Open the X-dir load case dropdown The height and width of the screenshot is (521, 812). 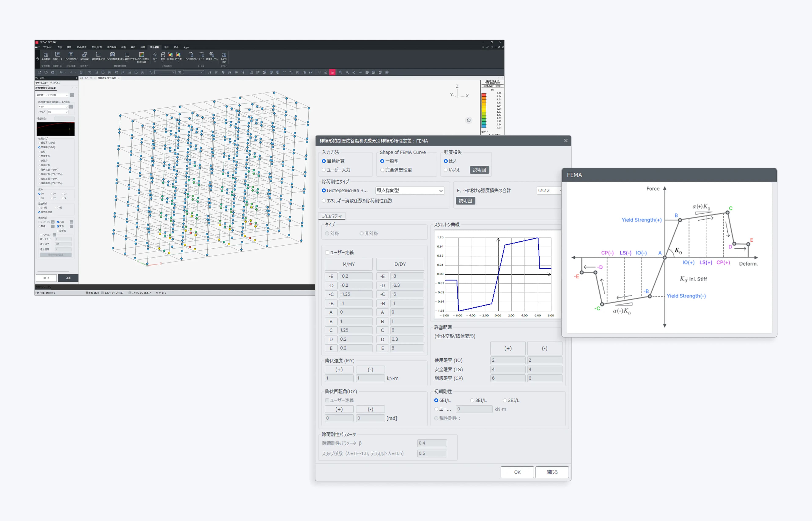click(x=53, y=107)
